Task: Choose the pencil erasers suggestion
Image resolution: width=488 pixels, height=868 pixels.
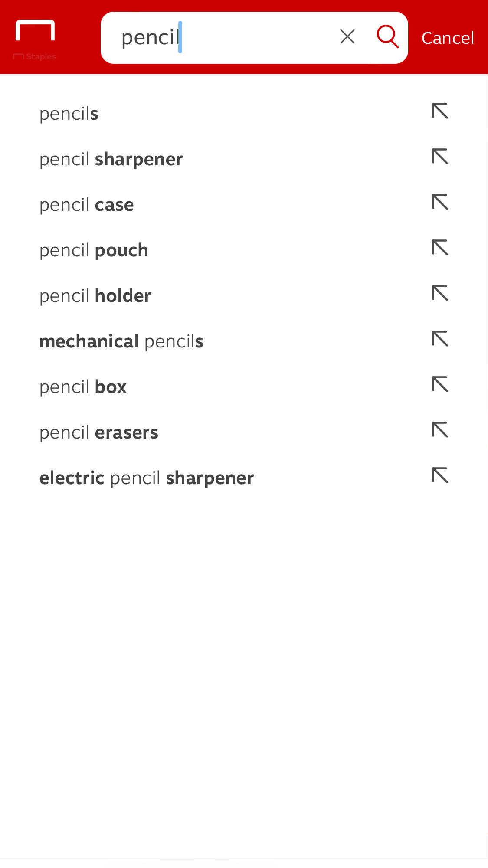Action: pyautogui.click(x=98, y=432)
